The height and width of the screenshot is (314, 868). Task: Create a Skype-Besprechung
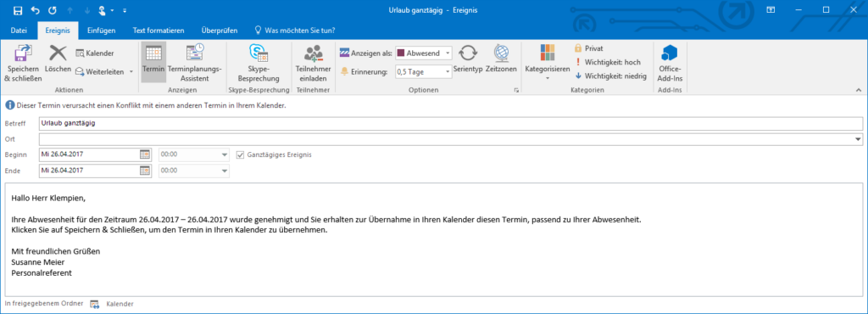tap(259, 63)
